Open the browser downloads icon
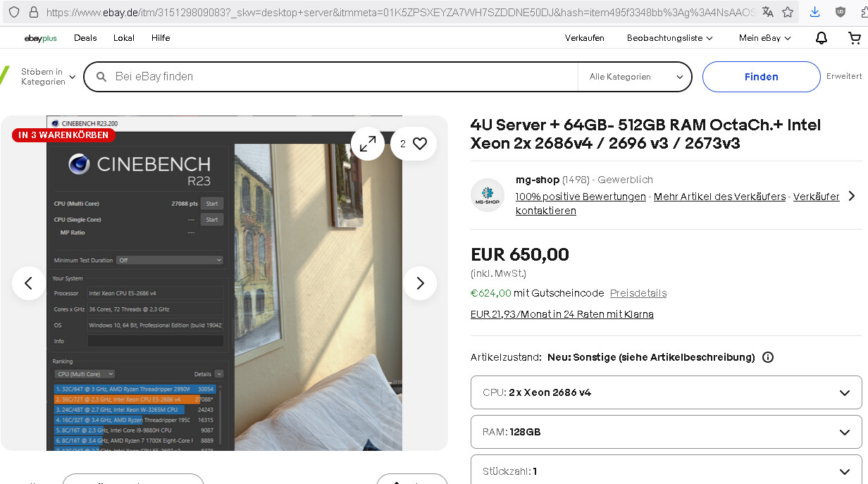This screenshot has height=484, width=868. click(x=814, y=12)
